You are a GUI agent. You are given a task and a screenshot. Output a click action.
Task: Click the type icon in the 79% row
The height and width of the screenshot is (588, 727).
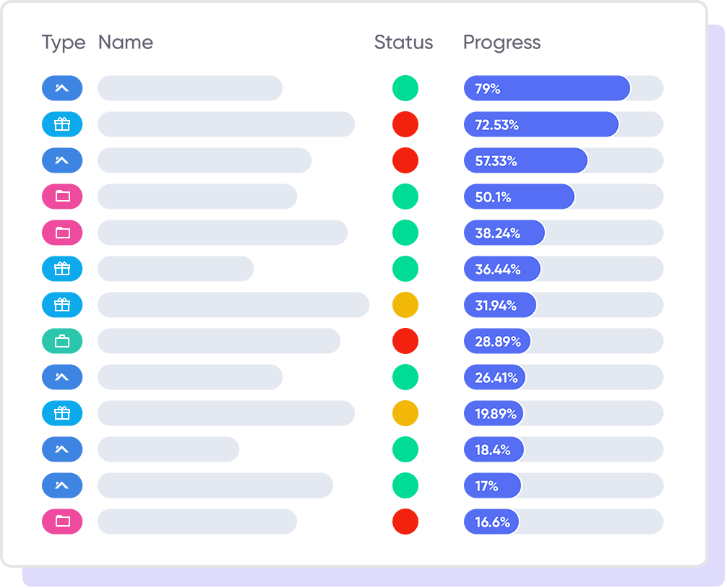point(62,88)
